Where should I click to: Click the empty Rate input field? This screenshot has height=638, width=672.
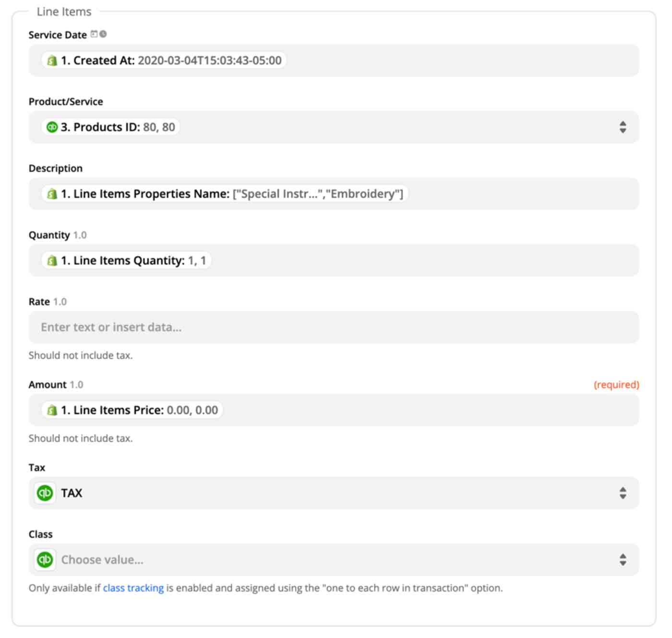334,327
